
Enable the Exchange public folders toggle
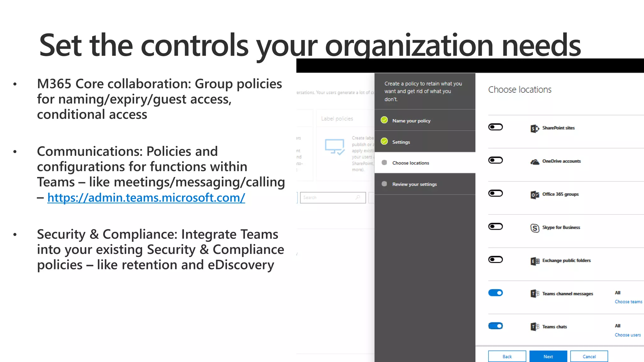click(x=496, y=260)
